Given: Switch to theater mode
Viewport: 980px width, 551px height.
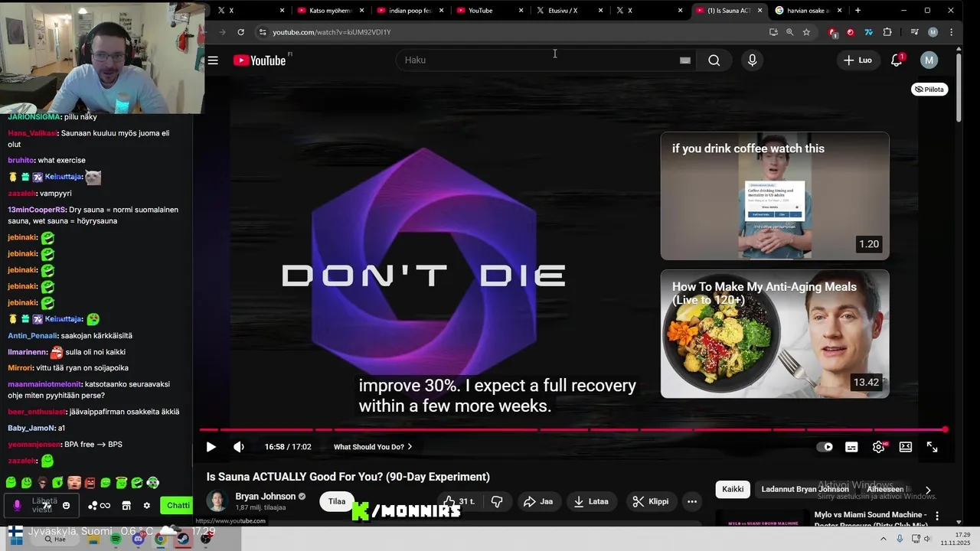Looking at the screenshot, I should click(905, 447).
